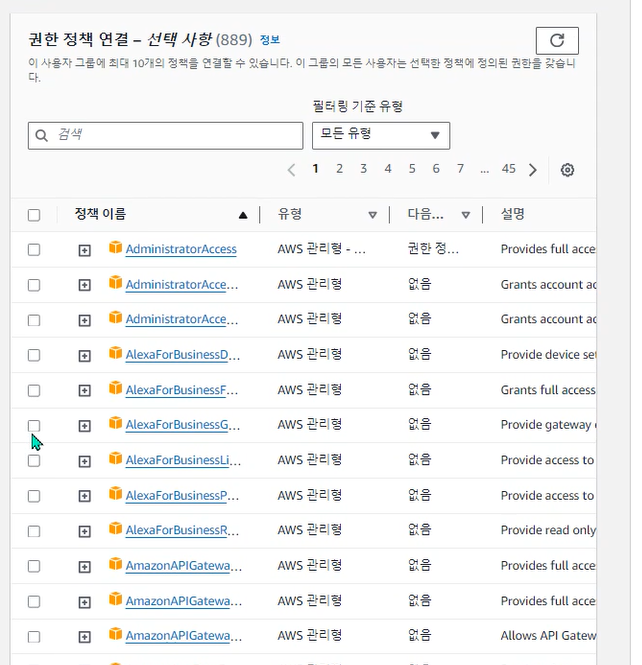This screenshot has width=642, height=665.
Task: Click 'Provide device se' description text
Action: 548,355
